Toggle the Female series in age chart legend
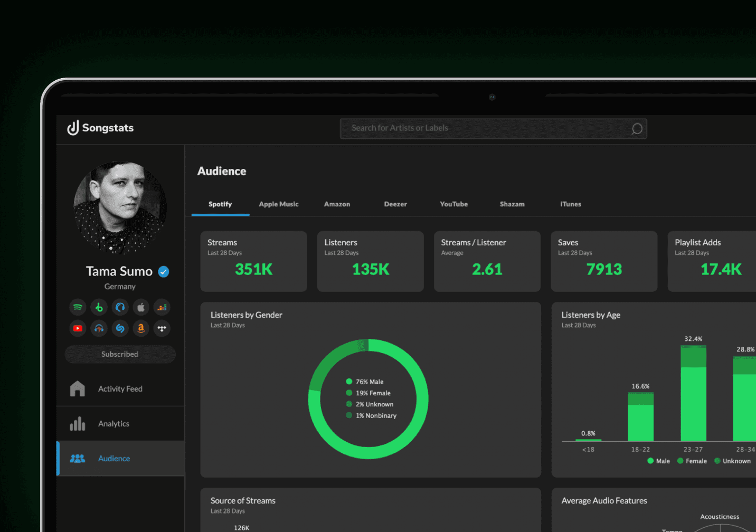Image resolution: width=756 pixels, height=532 pixels. [x=692, y=461]
